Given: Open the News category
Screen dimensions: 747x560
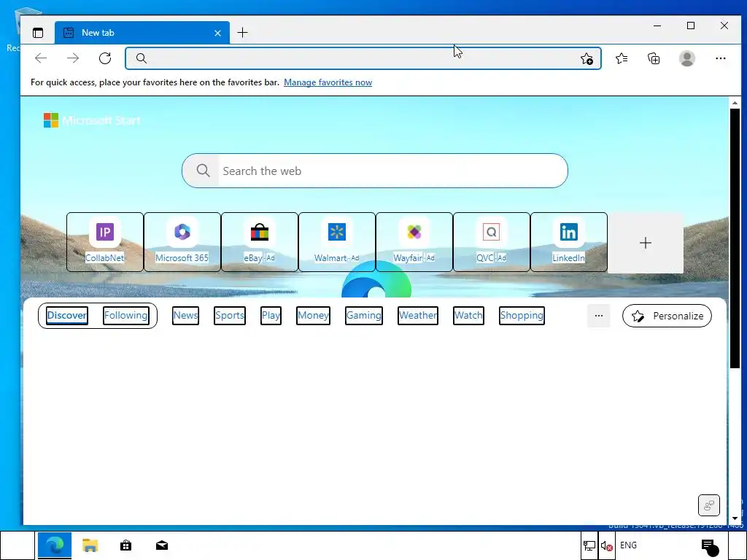Looking at the screenshot, I should [x=185, y=316].
